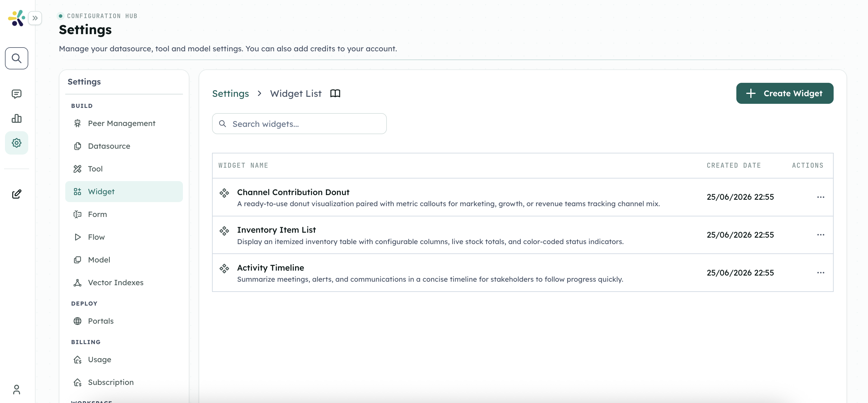Click Settings breadcrumb link
Image resolution: width=868 pixels, height=403 pixels.
(230, 93)
